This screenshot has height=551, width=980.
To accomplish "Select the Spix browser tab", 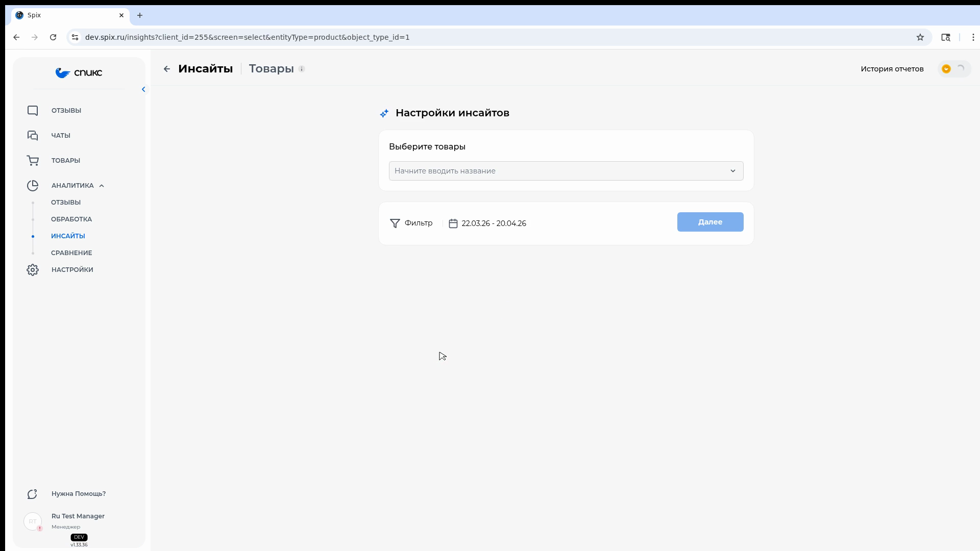I will click(70, 15).
